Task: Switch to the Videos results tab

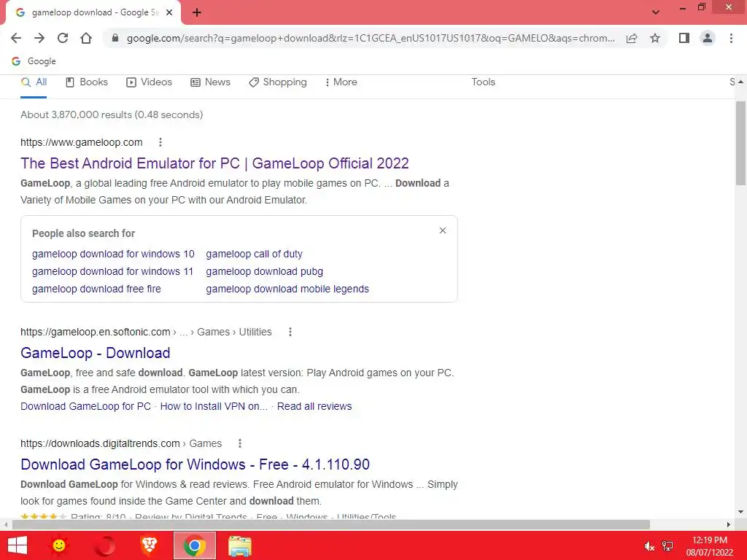Action: coord(149,82)
